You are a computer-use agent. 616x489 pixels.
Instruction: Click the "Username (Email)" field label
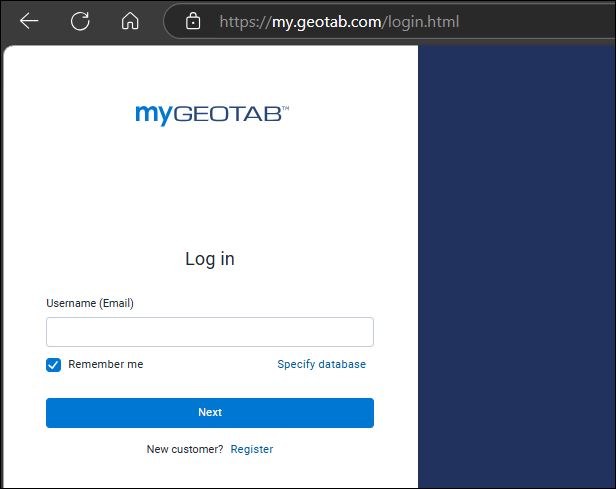click(90, 303)
